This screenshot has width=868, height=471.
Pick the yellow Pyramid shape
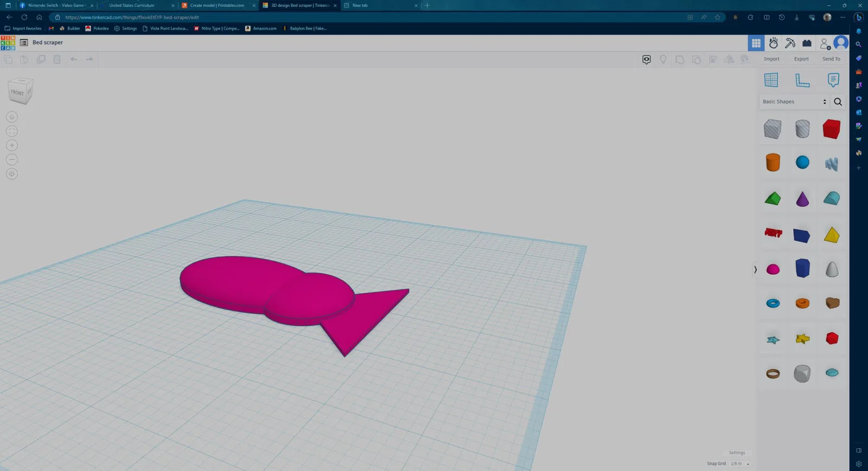(832, 234)
